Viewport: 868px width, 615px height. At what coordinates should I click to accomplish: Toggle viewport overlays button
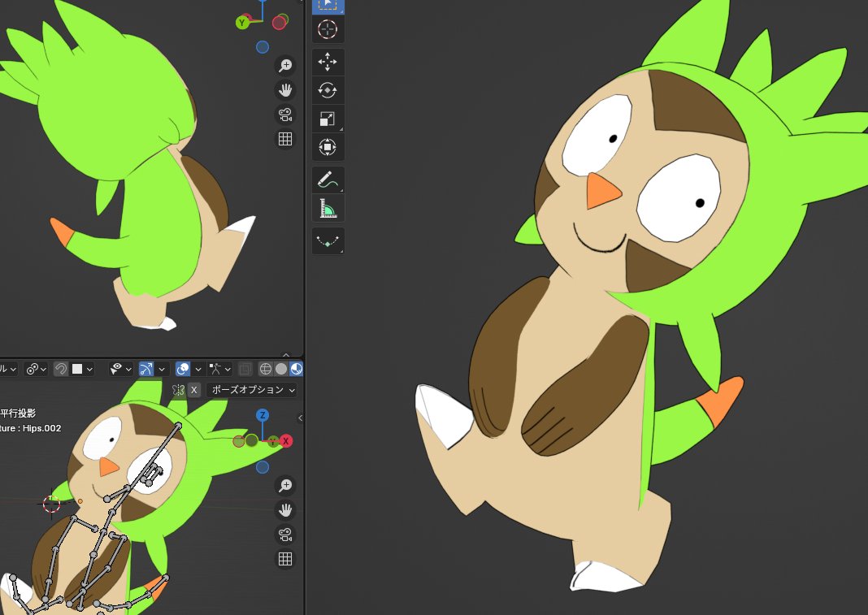tap(183, 369)
